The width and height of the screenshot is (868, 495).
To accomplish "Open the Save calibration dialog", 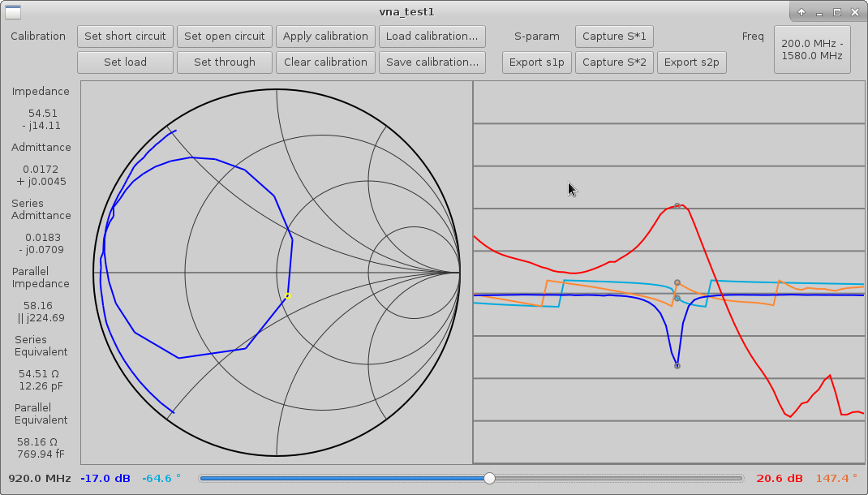I will point(432,62).
